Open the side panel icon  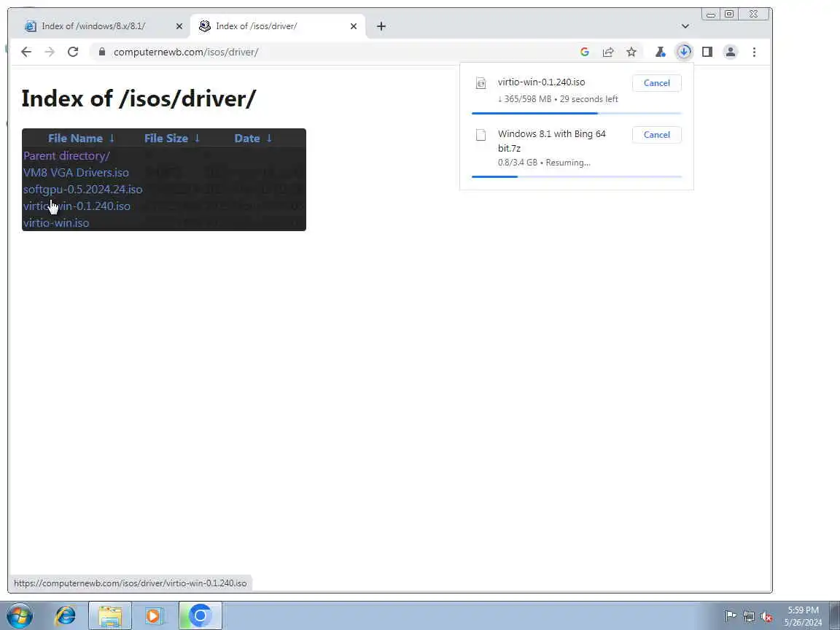[x=707, y=52]
